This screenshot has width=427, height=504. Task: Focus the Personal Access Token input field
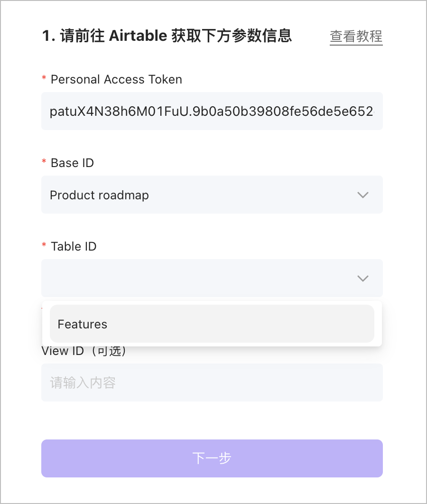tap(212, 111)
